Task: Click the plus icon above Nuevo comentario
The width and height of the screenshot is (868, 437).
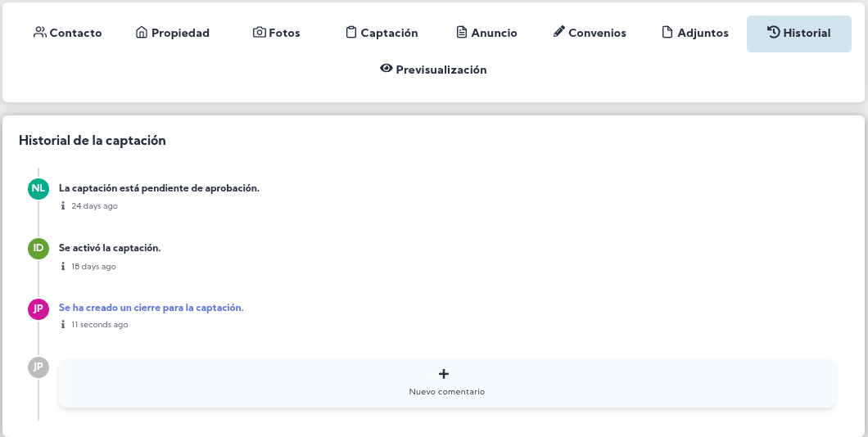Action: pos(444,374)
